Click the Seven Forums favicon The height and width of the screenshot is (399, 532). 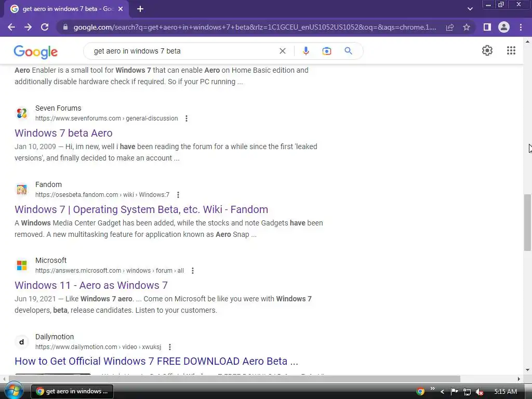tap(22, 113)
